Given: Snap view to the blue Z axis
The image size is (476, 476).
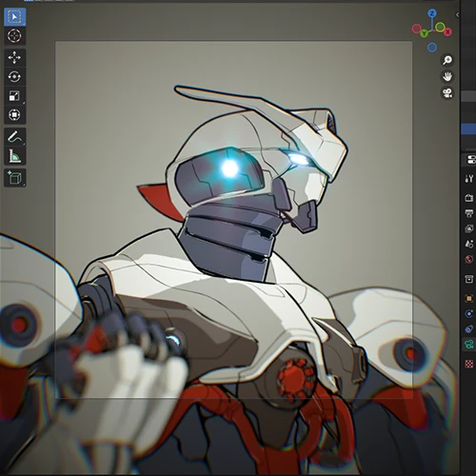Looking at the screenshot, I should click(431, 13).
